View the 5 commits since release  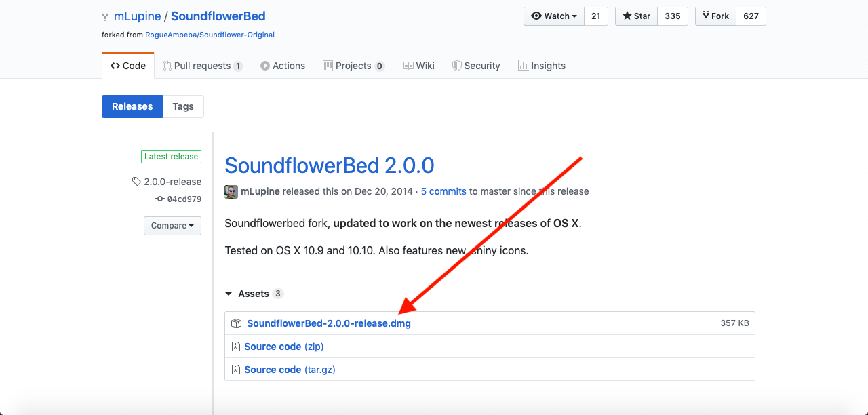pos(443,191)
